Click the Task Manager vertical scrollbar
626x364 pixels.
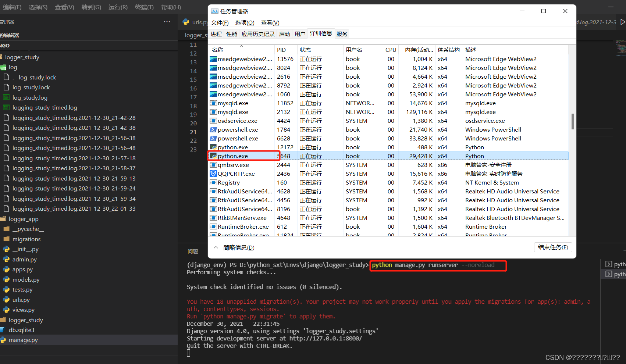572,121
